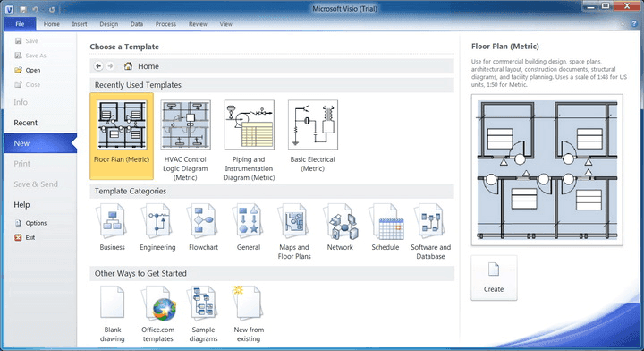Select the HVAC Control Logic Diagram template
Image resolution: width=644 pixels, height=351 pixels.
click(185, 140)
